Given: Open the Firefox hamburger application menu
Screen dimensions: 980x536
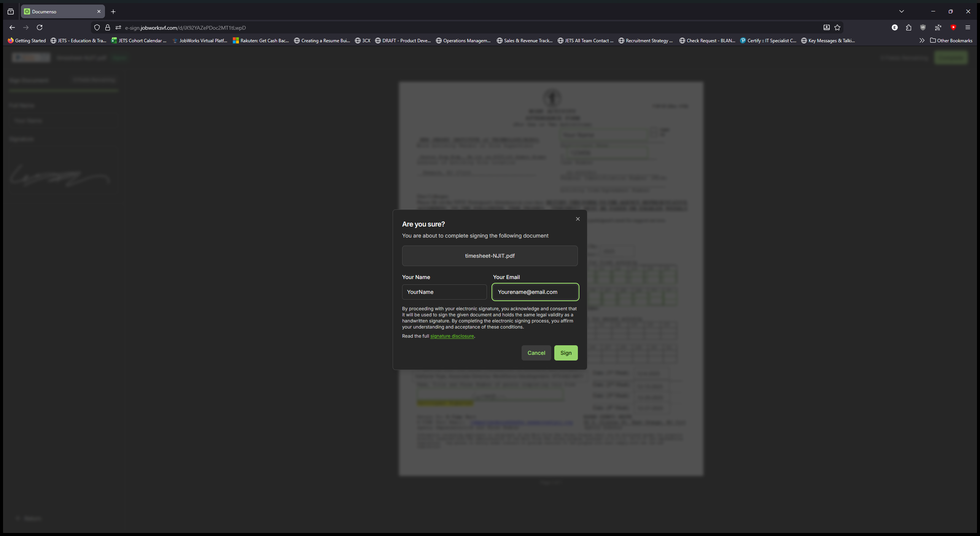Looking at the screenshot, I should click(x=968, y=27).
